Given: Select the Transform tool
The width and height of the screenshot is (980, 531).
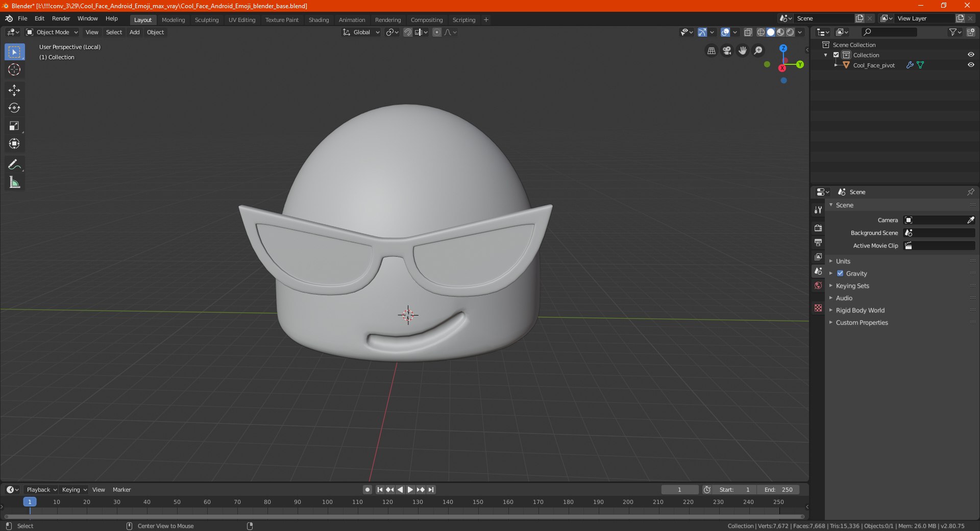Looking at the screenshot, I should click(x=14, y=143).
